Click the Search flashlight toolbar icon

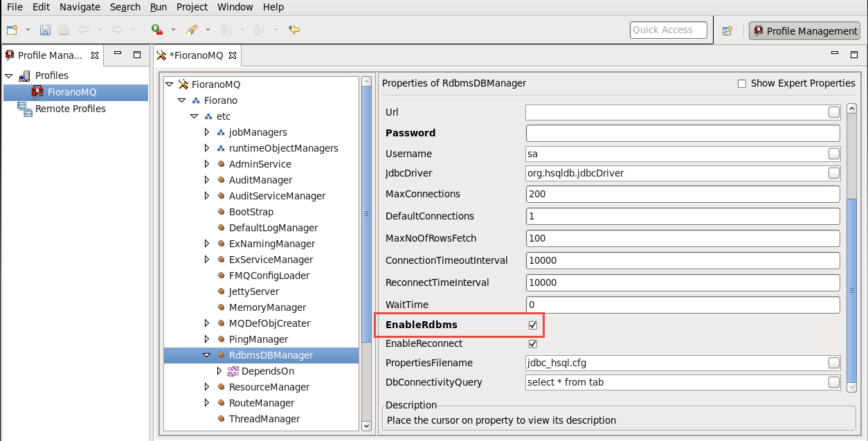(192, 30)
